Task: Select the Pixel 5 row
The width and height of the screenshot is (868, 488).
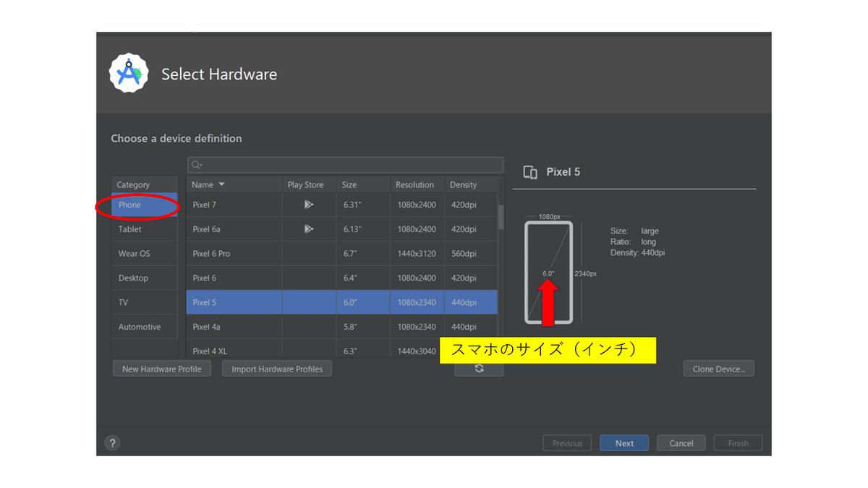Action: pyautogui.click(x=341, y=302)
